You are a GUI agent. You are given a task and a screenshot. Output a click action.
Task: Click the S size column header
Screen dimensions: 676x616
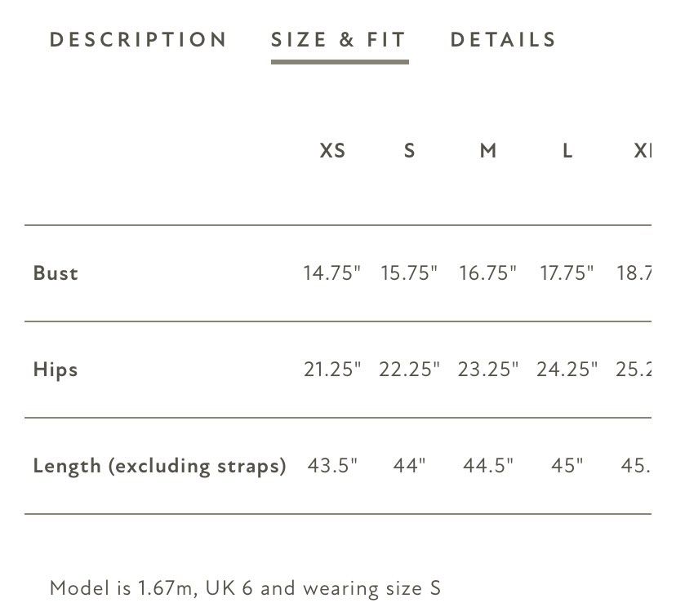[x=410, y=151]
